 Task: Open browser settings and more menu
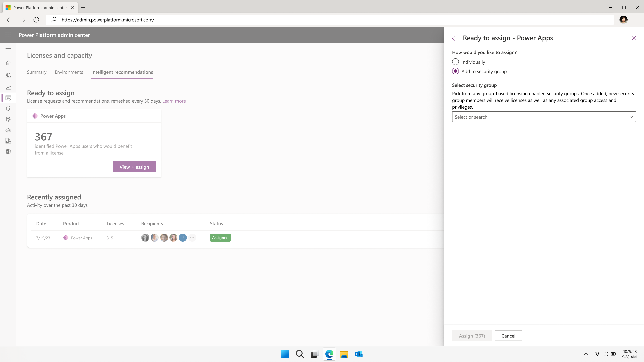[x=636, y=20]
